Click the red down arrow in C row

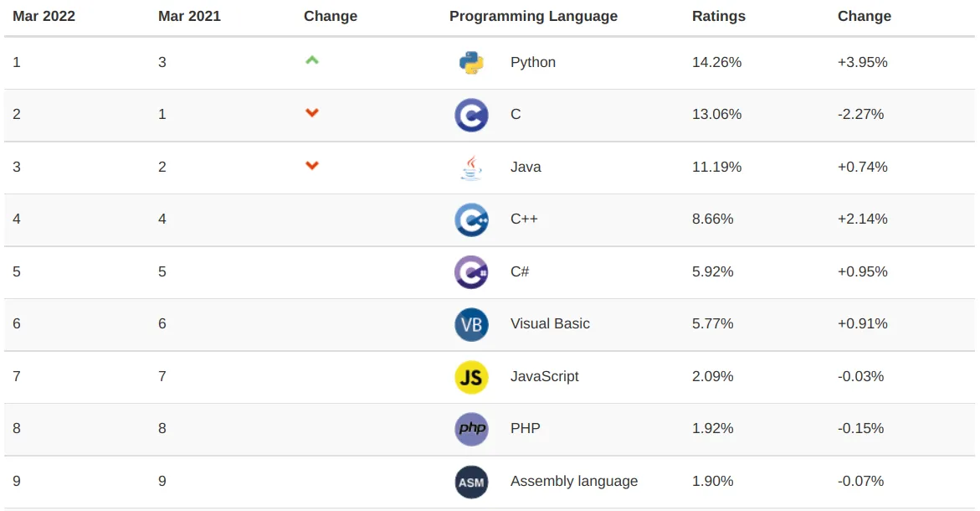[312, 113]
